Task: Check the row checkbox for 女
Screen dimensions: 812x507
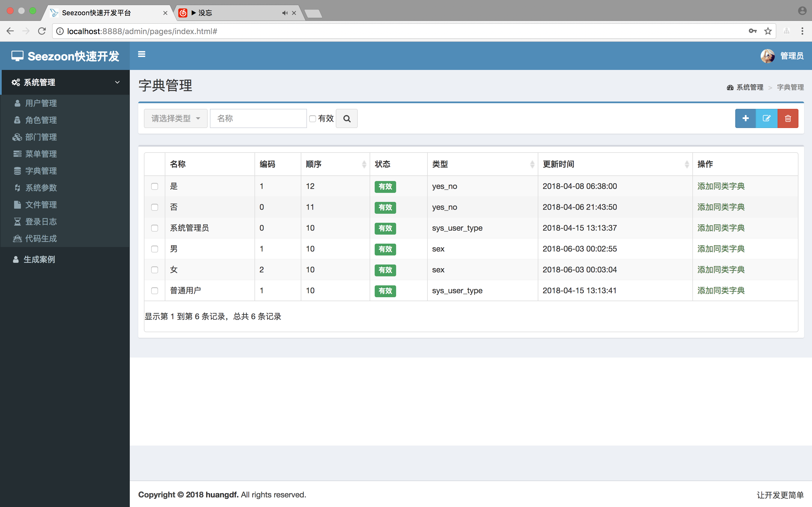Action: 155,270
